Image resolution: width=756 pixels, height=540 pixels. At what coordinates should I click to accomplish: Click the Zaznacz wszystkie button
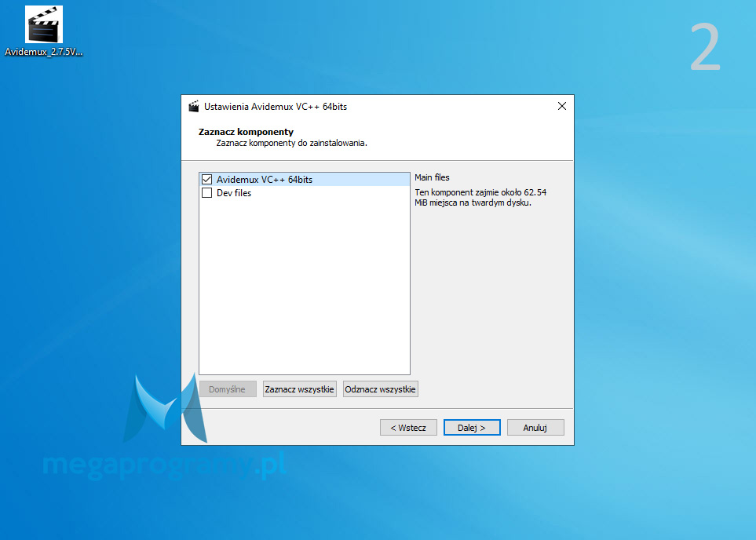pyautogui.click(x=300, y=389)
